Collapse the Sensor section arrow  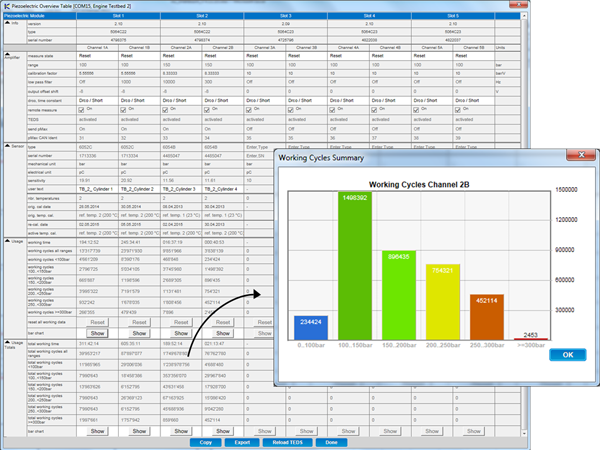5,144
